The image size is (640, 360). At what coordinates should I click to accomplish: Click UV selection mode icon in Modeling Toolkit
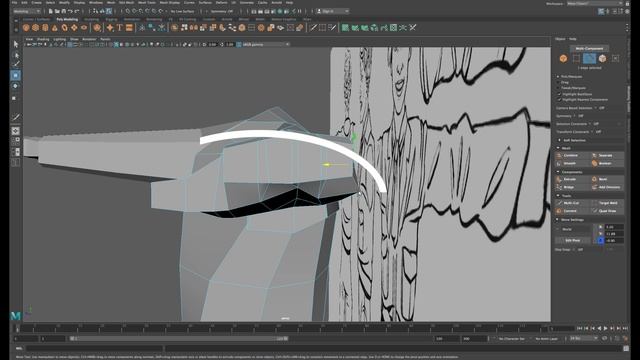[615, 58]
